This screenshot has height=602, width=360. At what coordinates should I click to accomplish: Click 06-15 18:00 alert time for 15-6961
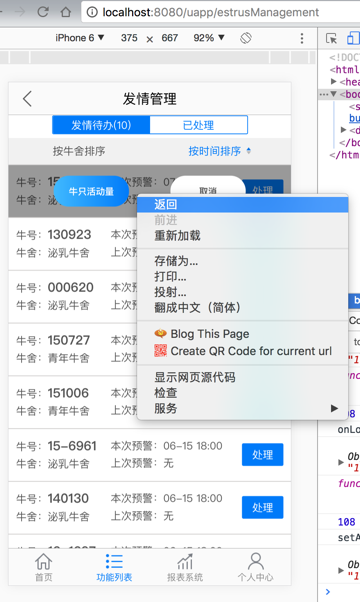(193, 446)
